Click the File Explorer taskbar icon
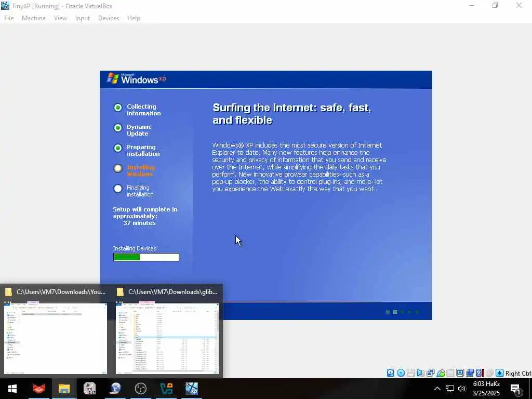The width and height of the screenshot is (532, 399). (64, 389)
